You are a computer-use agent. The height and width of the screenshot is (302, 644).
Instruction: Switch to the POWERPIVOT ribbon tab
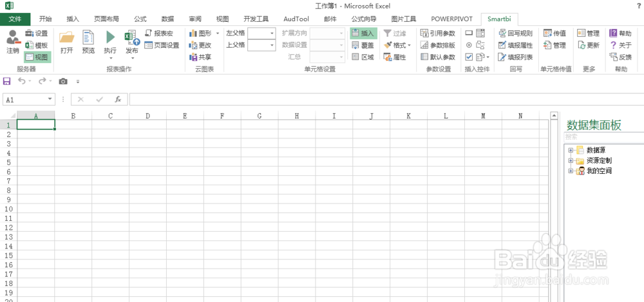(452, 19)
